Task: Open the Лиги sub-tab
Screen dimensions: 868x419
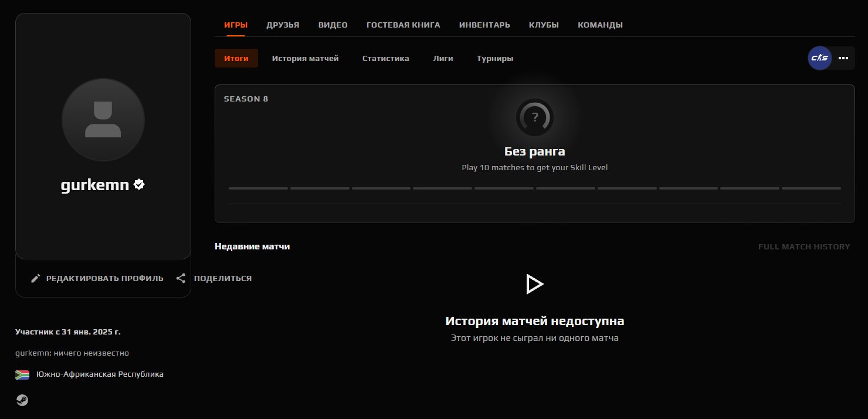Action: (443, 58)
